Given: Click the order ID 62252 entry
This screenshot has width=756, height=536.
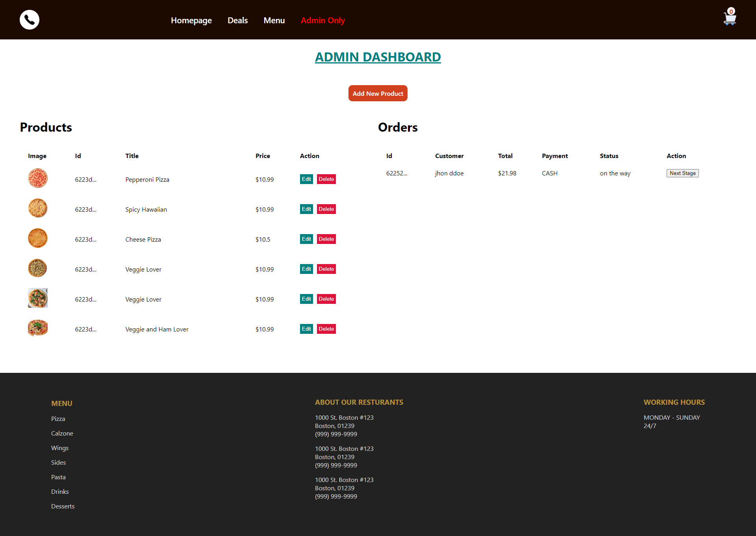Looking at the screenshot, I should (x=397, y=173).
